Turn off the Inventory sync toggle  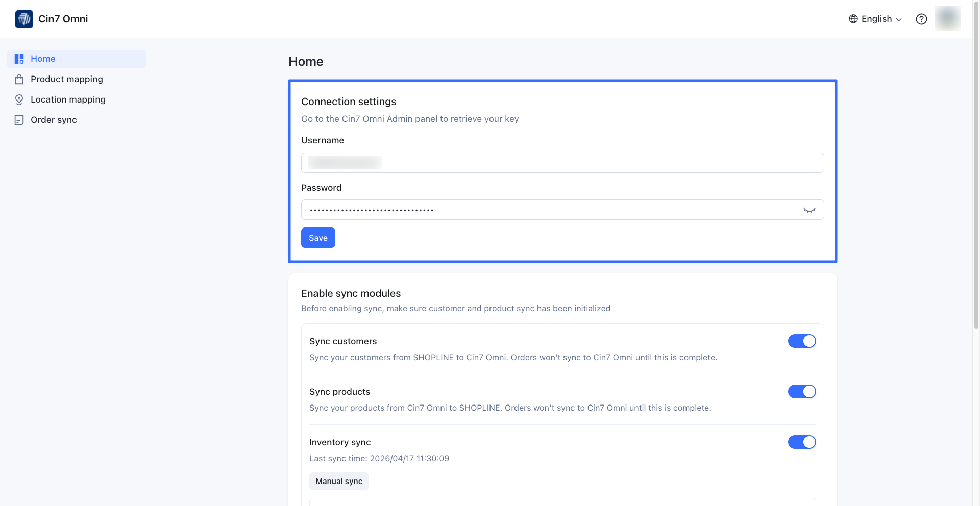click(x=802, y=442)
